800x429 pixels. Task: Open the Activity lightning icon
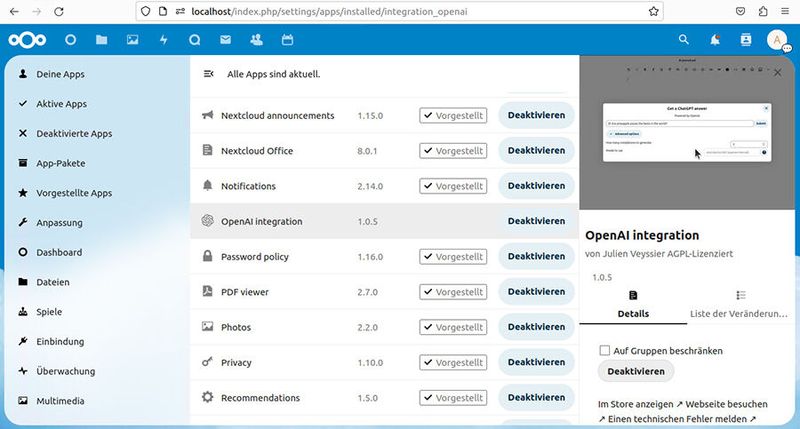coord(164,40)
